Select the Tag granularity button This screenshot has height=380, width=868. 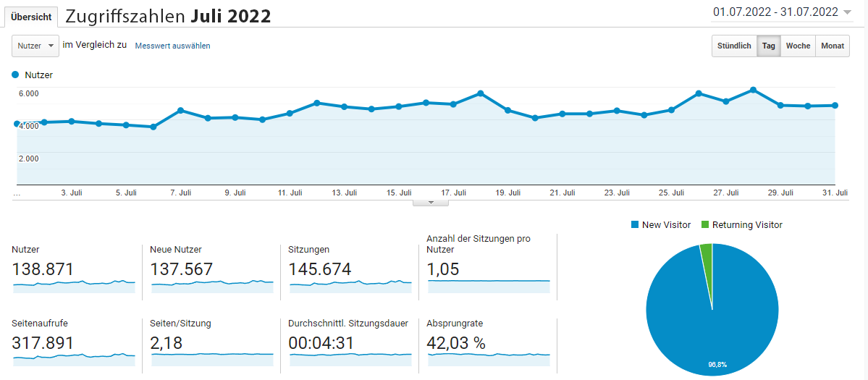tap(768, 46)
